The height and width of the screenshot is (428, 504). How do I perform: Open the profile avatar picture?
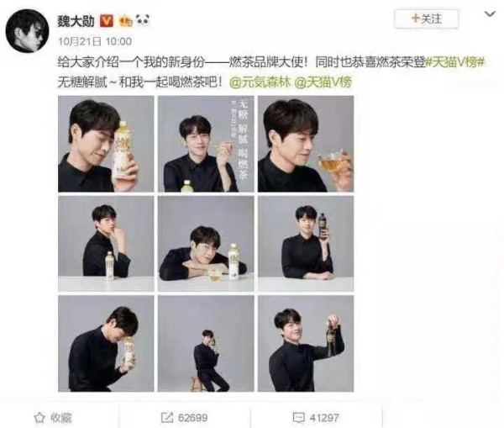click(28, 31)
